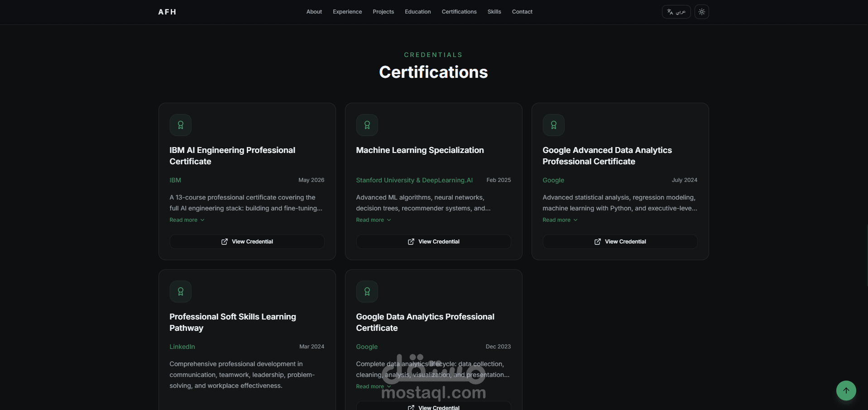
Task: Click the July 2024 date
Action: pos(684,180)
